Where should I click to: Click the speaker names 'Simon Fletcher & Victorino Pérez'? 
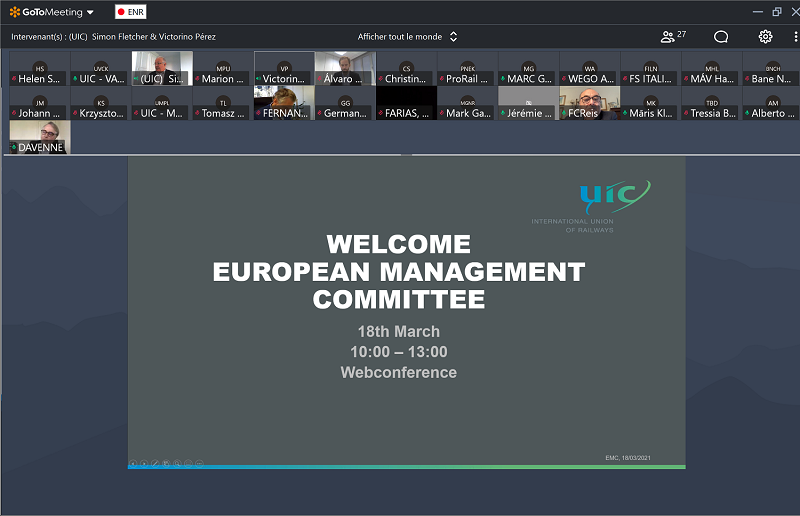[154, 37]
